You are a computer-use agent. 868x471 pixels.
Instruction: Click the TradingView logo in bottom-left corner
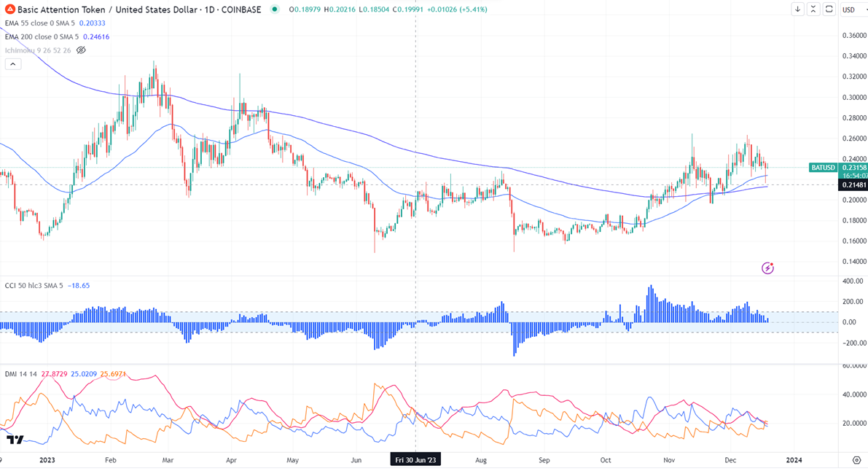click(15, 440)
